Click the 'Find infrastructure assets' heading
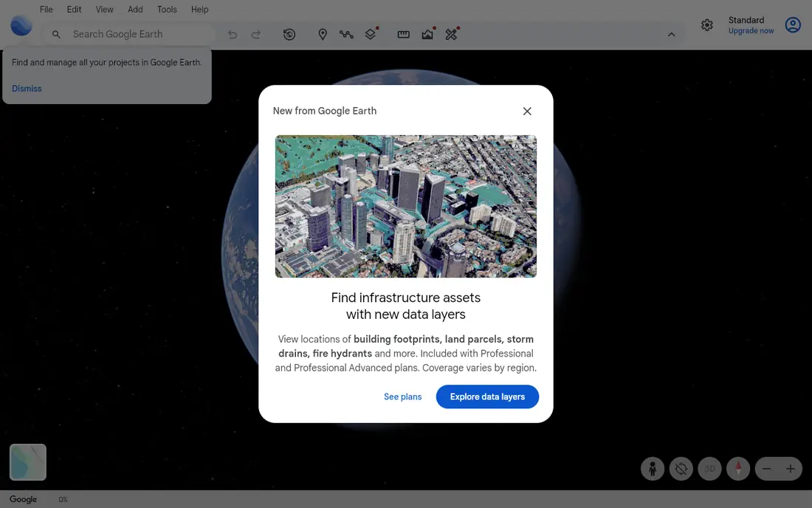Viewport: 812px width, 508px height. 406,306
